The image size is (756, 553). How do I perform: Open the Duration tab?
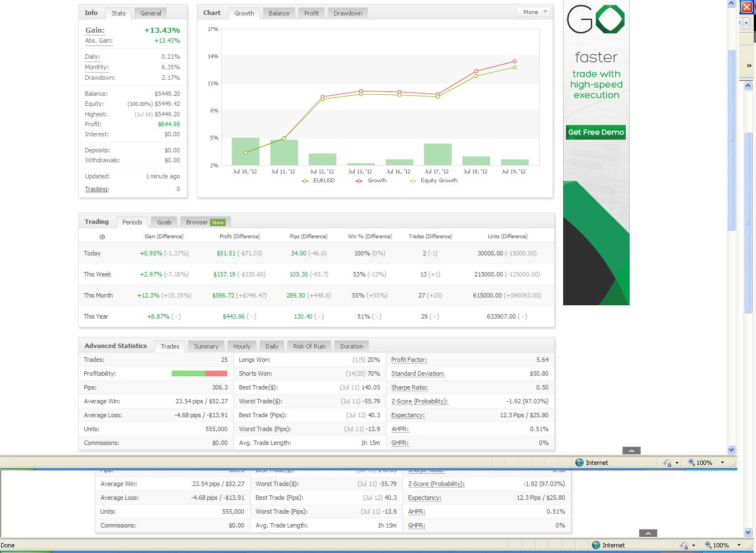[351, 346]
